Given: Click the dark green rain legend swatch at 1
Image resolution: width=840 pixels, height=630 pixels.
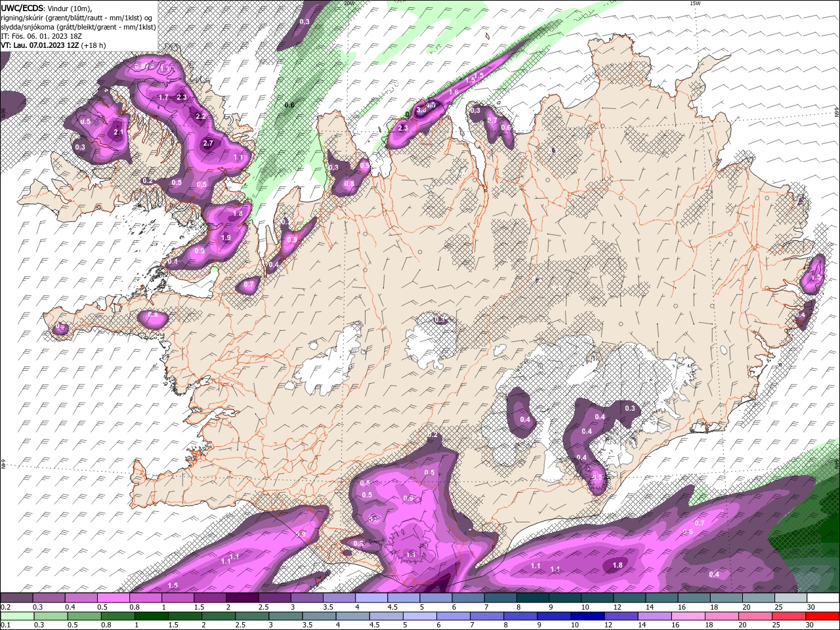Looking at the screenshot, I should [x=151, y=616].
